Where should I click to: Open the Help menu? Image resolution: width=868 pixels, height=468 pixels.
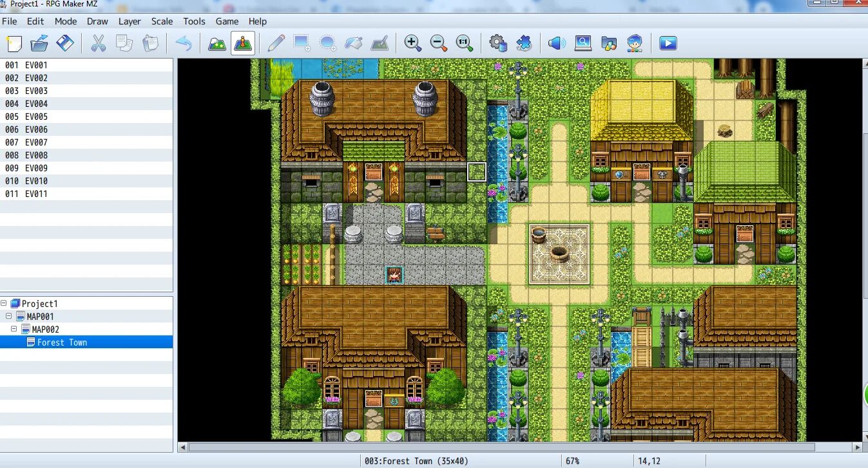click(x=258, y=21)
